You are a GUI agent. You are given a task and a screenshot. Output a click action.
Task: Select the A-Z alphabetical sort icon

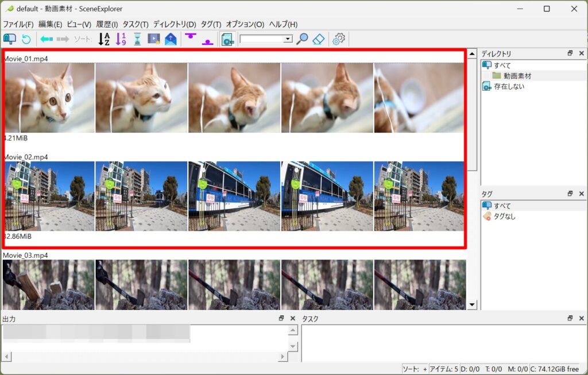point(105,39)
